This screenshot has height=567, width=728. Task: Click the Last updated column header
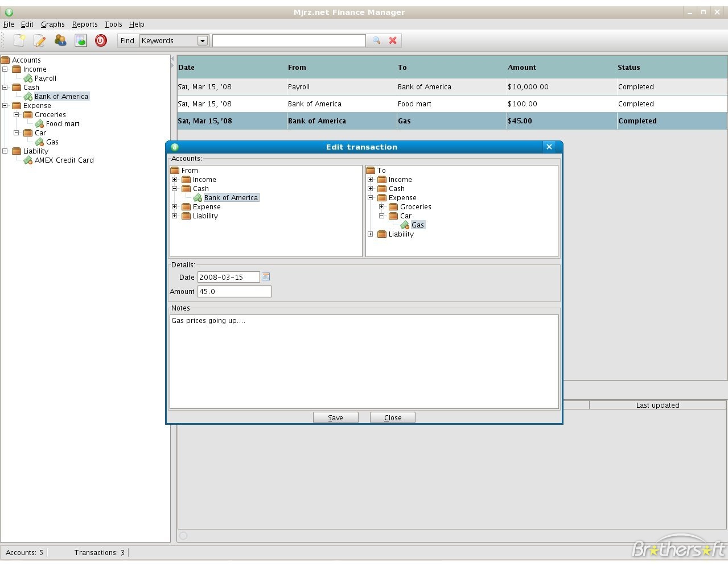pyautogui.click(x=658, y=405)
